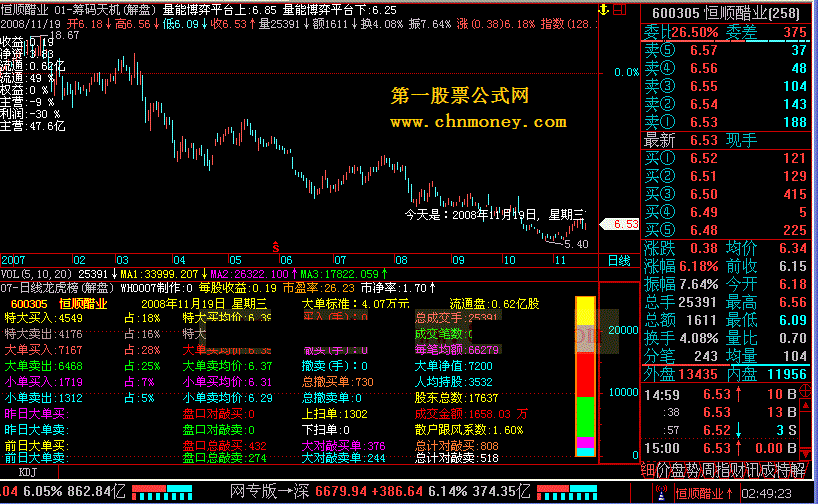
Task: Click the www.chnmoney.com link
Action: coord(478,122)
